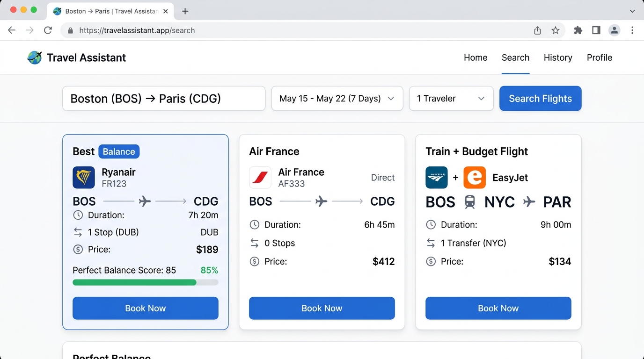Click the Amtrak train logo
The height and width of the screenshot is (359, 644).
pos(437,178)
